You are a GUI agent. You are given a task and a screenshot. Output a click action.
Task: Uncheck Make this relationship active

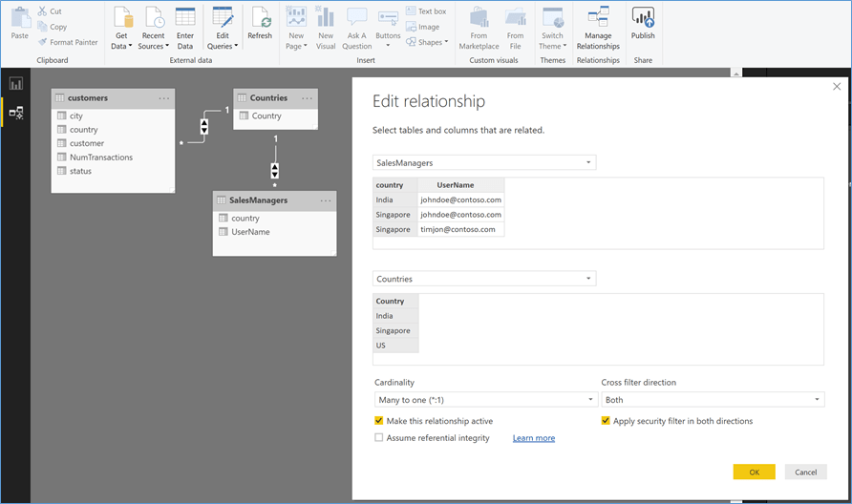379,421
